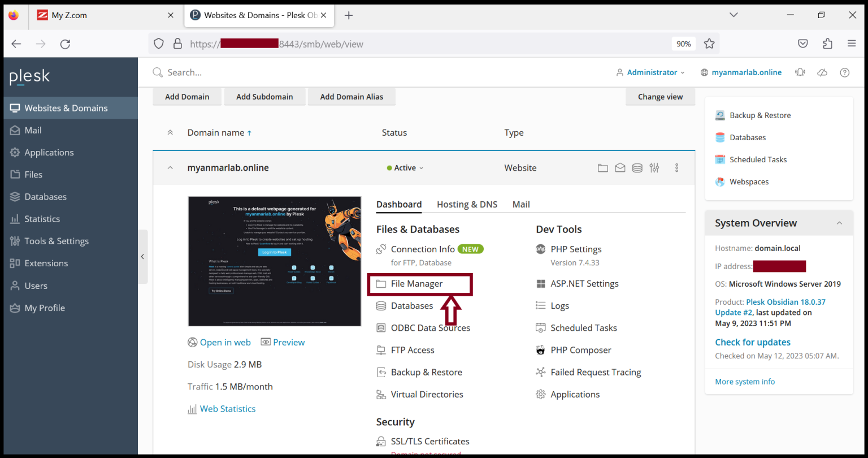The height and width of the screenshot is (458, 868).
Task: Save to Pocket icon in browser toolbar
Action: tap(802, 44)
